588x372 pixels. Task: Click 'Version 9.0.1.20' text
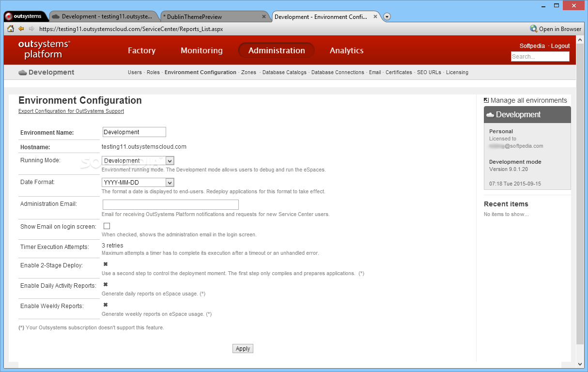[509, 169]
